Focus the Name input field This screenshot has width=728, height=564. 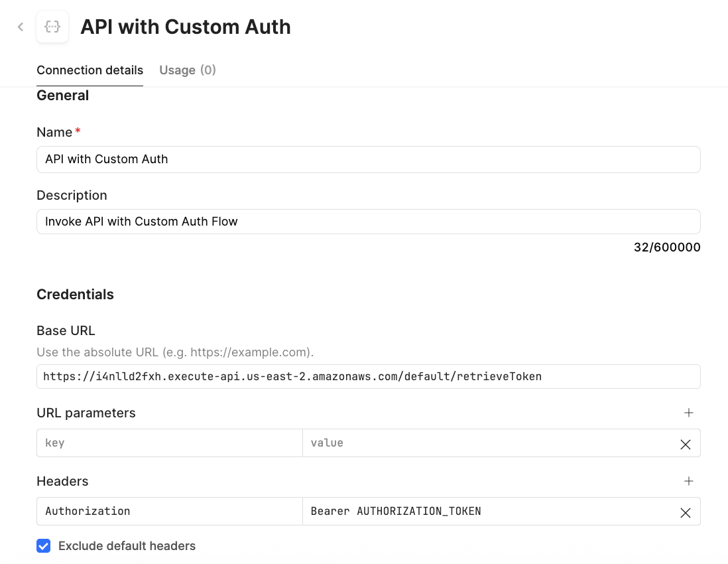[368, 159]
